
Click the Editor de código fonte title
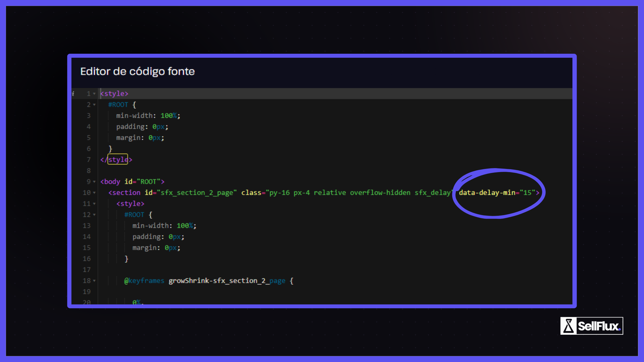click(137, 72)
